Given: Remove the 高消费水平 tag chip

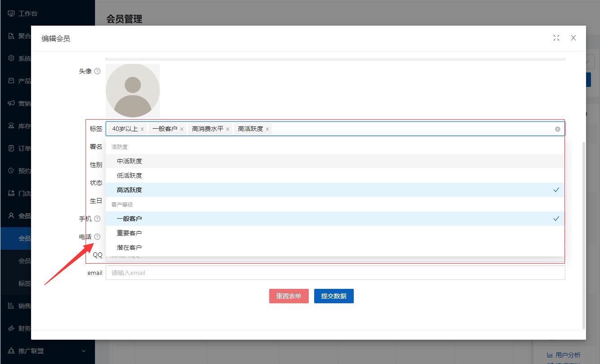Looking at the screenshot, I should [x=228, y=129].
